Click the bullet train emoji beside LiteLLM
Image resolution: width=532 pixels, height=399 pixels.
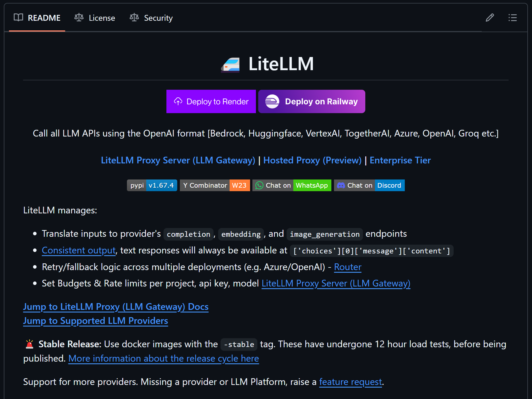point(230,65)
